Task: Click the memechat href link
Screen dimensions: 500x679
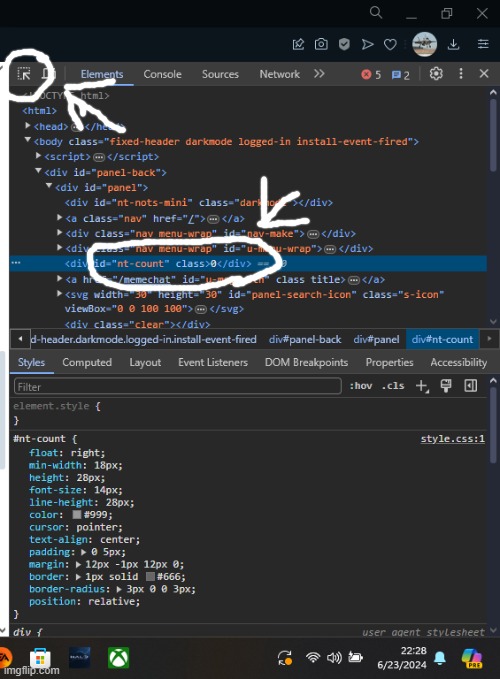Action: 145,280
